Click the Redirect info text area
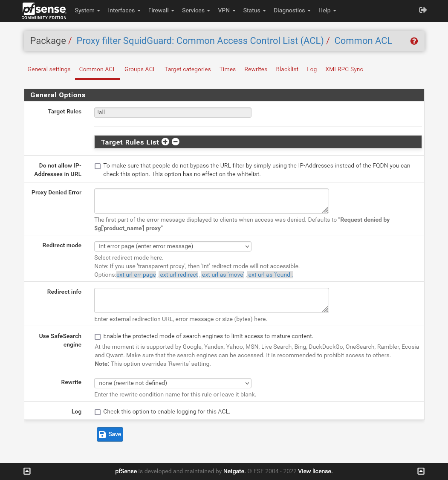The image size is (448, 480). point(211,300)
